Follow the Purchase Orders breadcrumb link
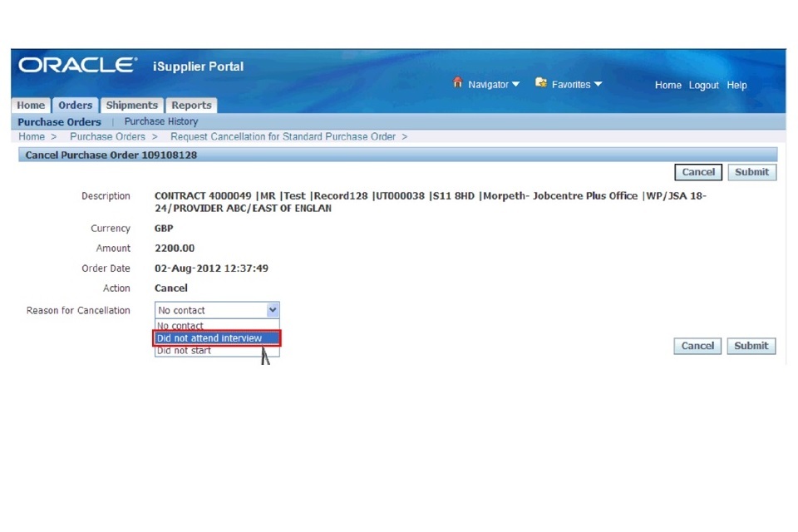 [x=107, y=136]
